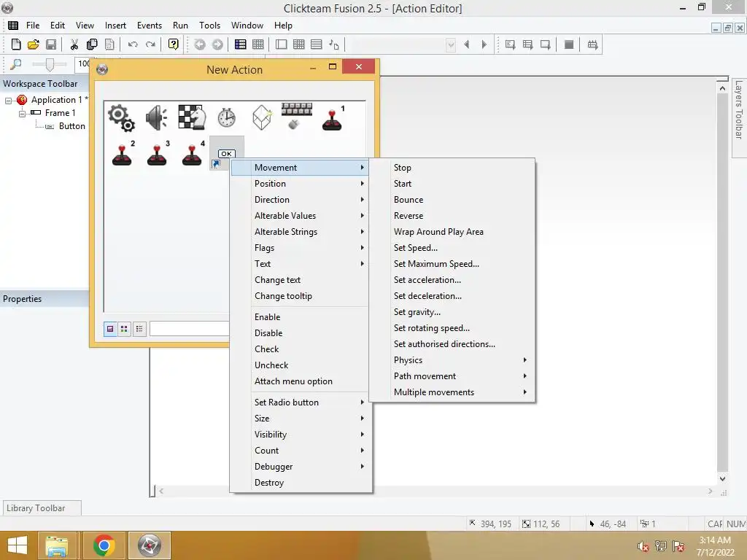Open Google Chrome from taskbar
The height and width of the screenshot is (560, 747).
104,545
